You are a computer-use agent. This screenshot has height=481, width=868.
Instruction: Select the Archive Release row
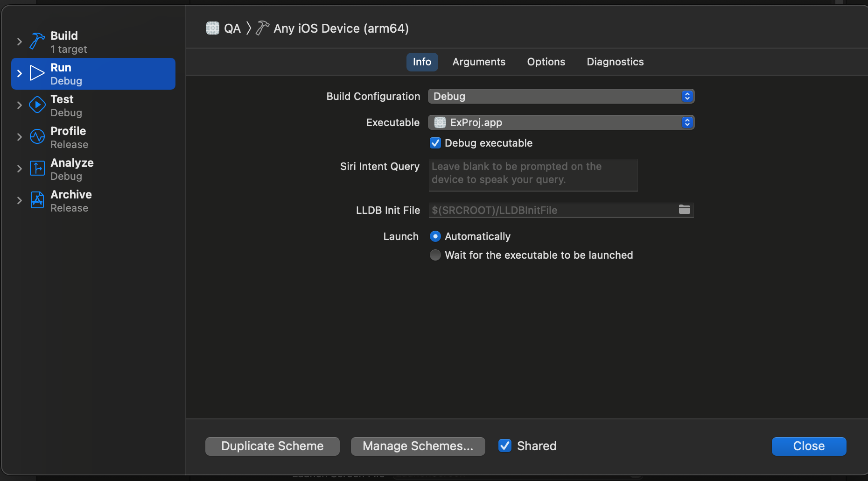click(93, 201)
